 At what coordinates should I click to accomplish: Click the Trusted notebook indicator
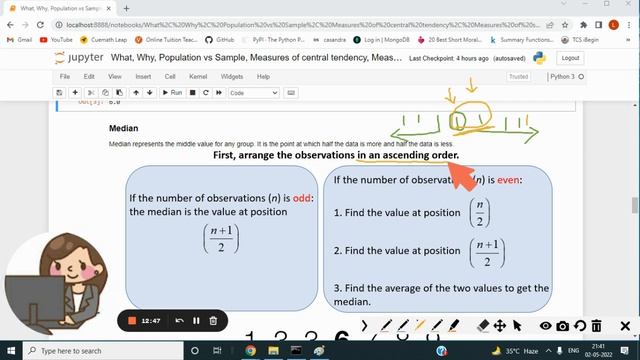[x=518, y=77]
